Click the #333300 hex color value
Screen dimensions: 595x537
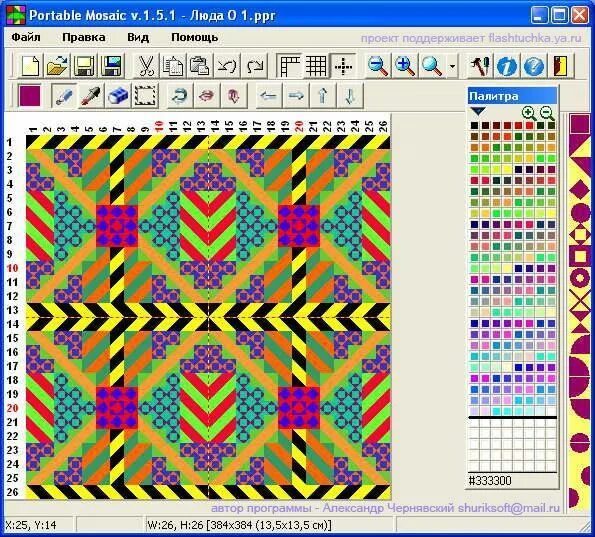[x=490, y=481]
